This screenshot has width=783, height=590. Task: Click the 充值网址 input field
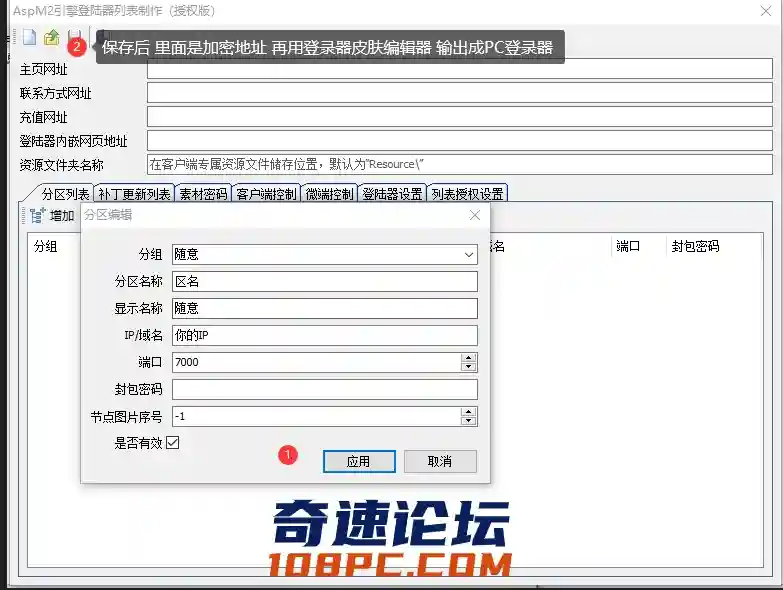coord(459,117)
